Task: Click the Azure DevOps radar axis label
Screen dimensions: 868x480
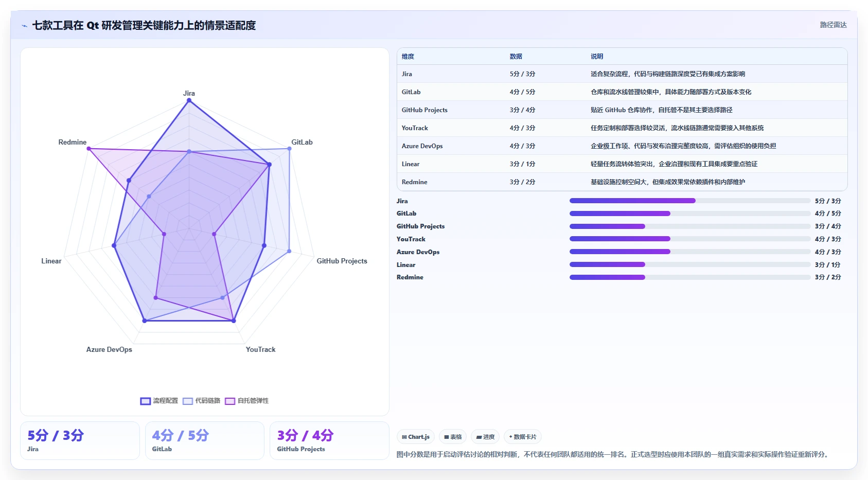Action: 109,349
